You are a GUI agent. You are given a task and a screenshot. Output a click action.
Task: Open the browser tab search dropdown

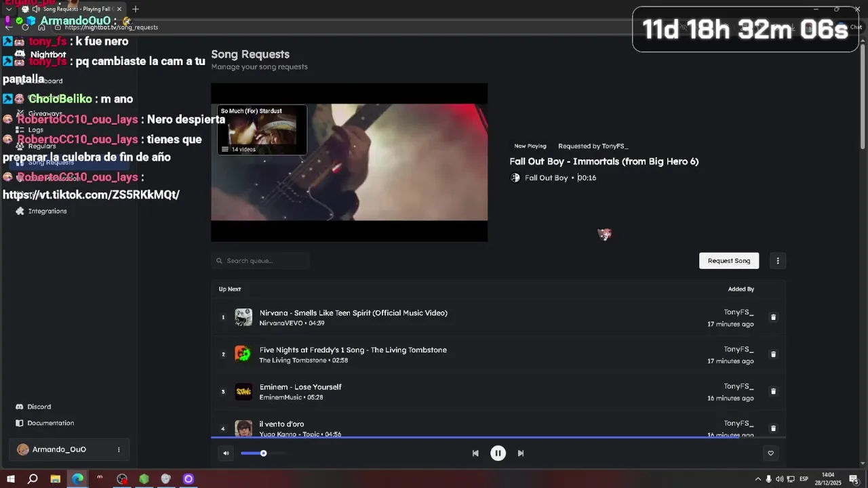[8, 9]
